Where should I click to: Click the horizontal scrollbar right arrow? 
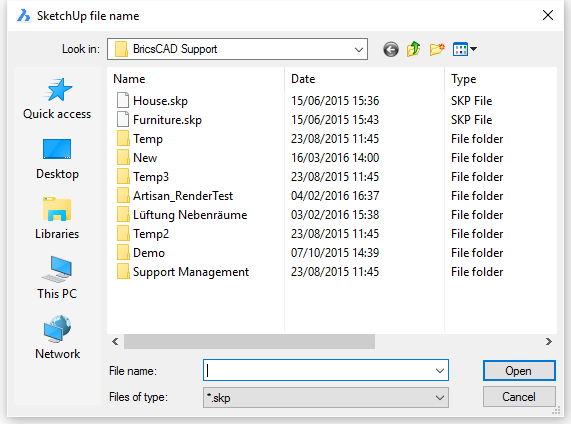point(548,342)
